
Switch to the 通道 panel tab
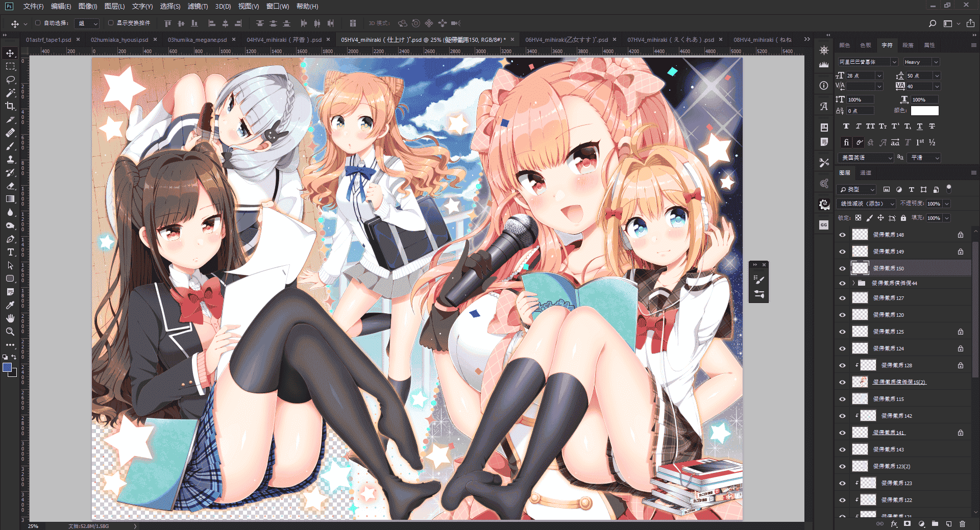point(866,173)
